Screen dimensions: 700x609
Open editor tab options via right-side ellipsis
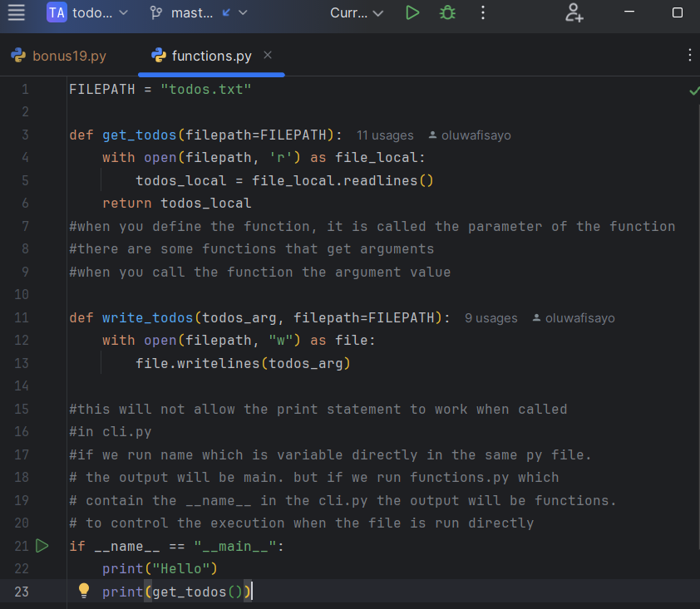pos(689,56)
